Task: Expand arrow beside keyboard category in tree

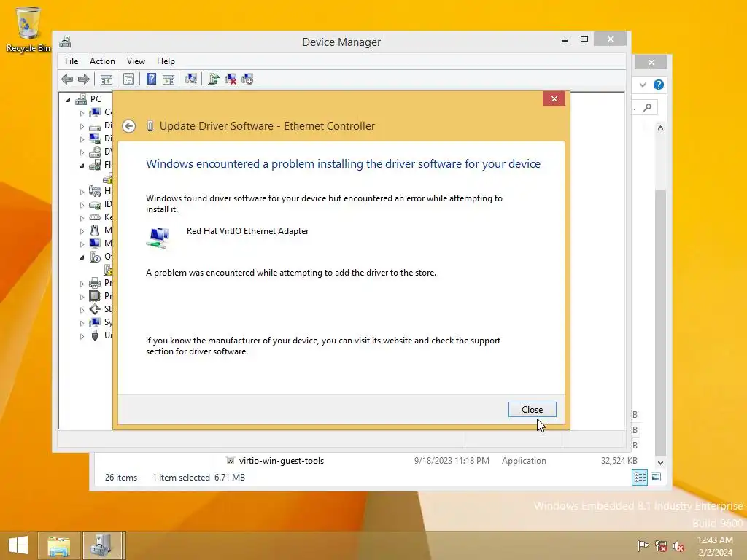Action: pyautogui.click(x=82, y=218)
